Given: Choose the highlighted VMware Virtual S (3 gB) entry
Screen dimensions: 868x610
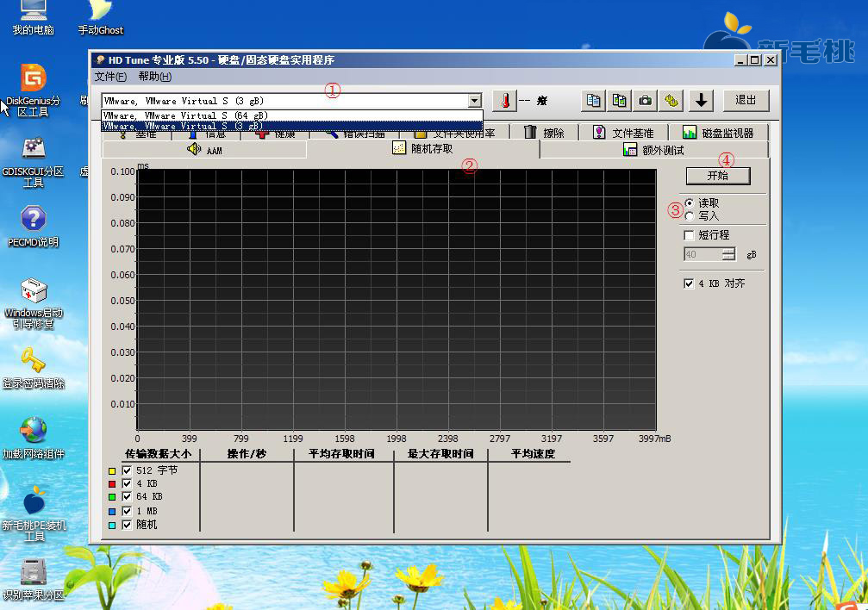Looking at the screenshot, I should [x=291, y=126].
